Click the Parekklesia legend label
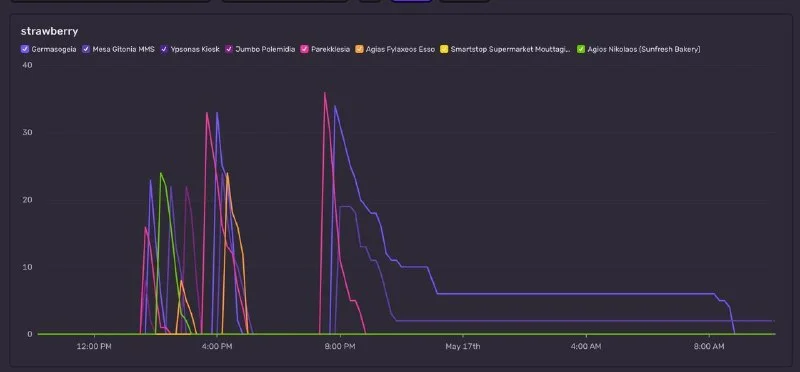This screenshot has height=372, width=800. tap(331, 49)
